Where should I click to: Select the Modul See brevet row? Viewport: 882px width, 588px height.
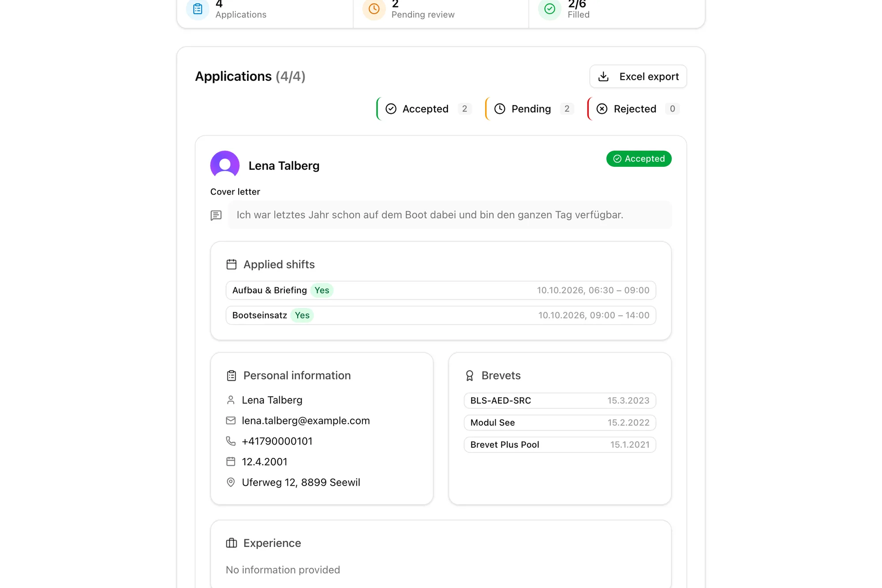coord(560,423)
